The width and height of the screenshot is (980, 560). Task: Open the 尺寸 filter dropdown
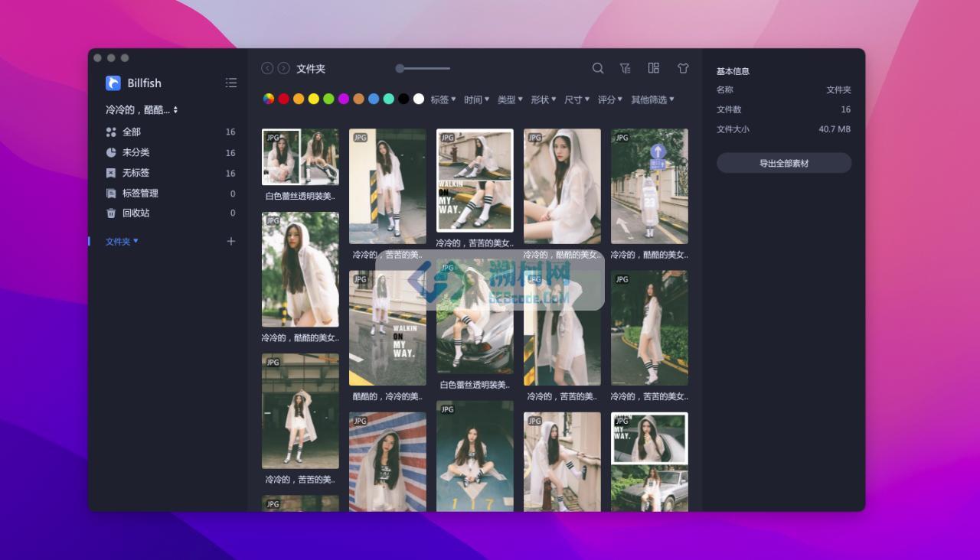point(577,99)
